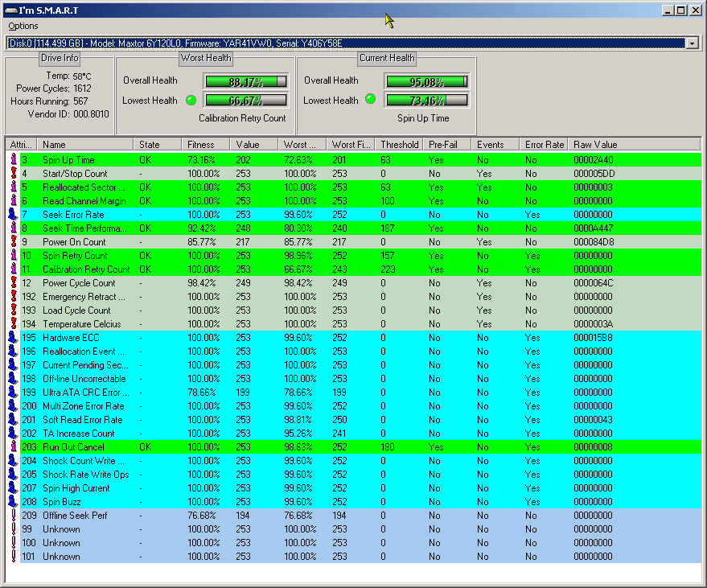Click the Multi Zone Error Rate row icon
Viewport: 707px width, 588px height.
coord(13,406)
